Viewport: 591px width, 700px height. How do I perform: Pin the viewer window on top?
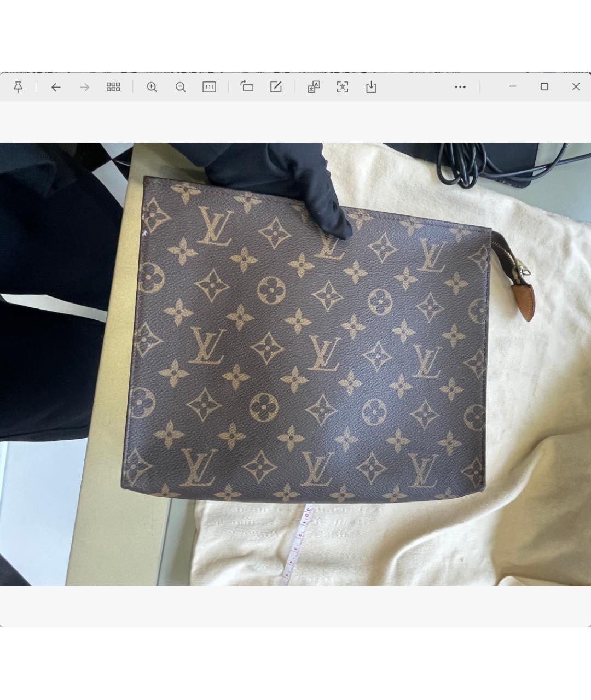(18, 87)
